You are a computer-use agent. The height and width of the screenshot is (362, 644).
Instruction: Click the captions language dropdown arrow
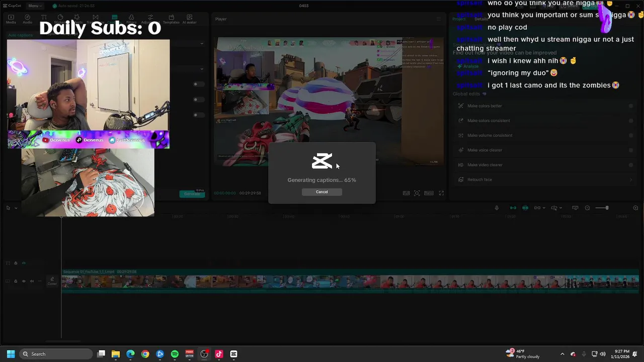pos(202,43)
